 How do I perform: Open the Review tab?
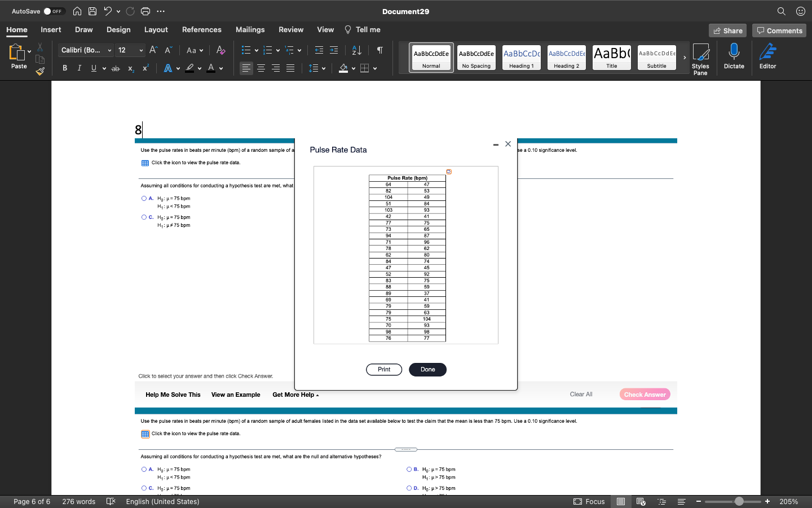pos(291,29)
